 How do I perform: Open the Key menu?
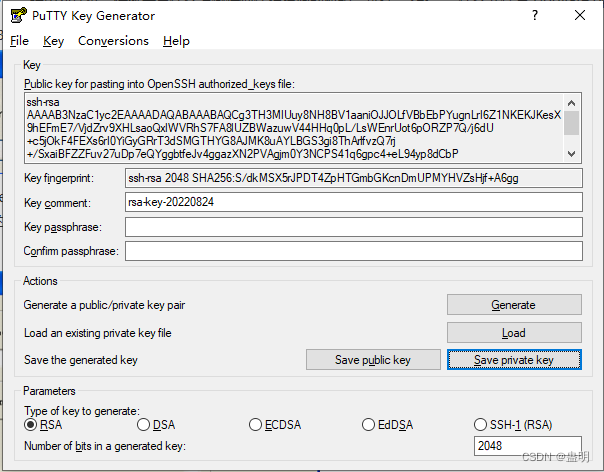click(53, 41)
